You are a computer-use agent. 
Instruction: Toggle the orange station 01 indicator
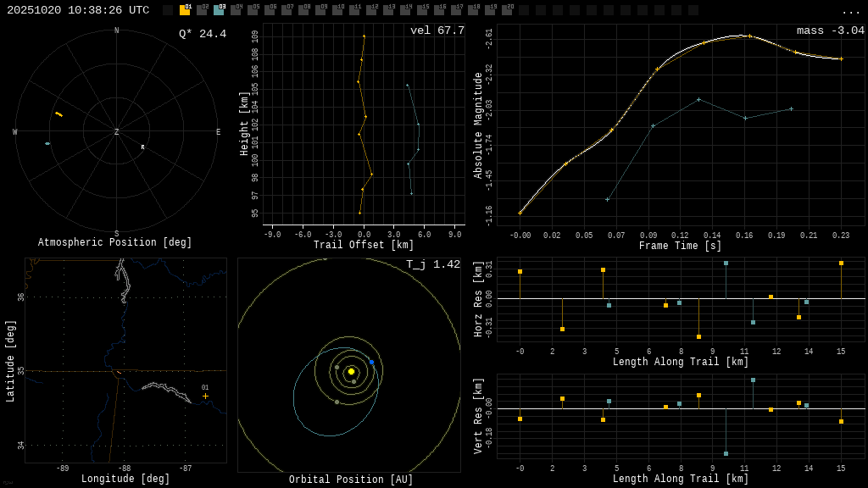(185, 10)
